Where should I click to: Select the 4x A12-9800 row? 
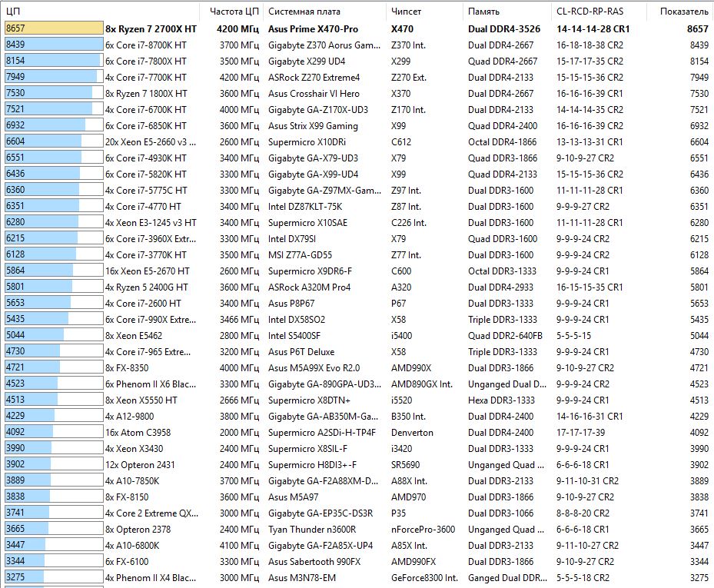tap(357, 417)
